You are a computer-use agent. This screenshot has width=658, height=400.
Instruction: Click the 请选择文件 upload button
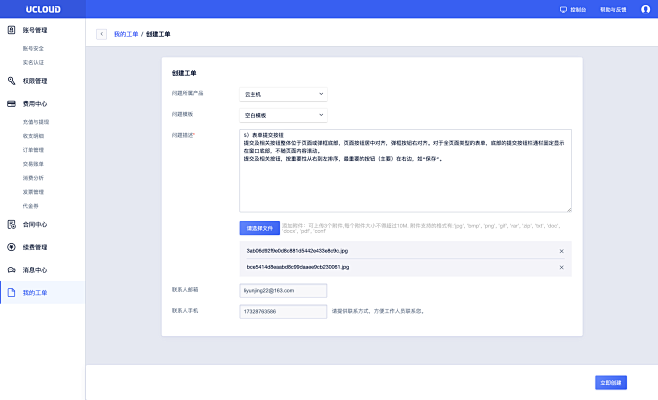coord(259,228)
